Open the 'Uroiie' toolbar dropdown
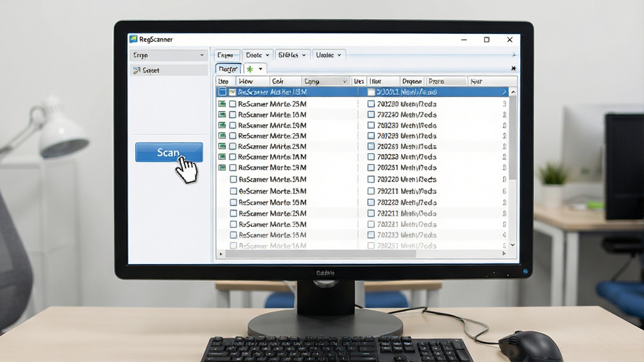The height and width of the screenshot is (362, 644). point(328,55)
